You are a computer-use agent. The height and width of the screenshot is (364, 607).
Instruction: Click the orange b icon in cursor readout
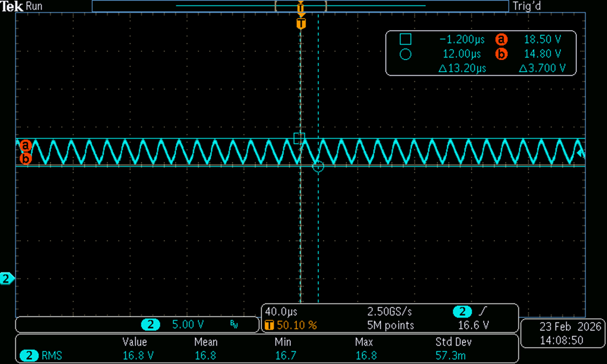(501, 54)
